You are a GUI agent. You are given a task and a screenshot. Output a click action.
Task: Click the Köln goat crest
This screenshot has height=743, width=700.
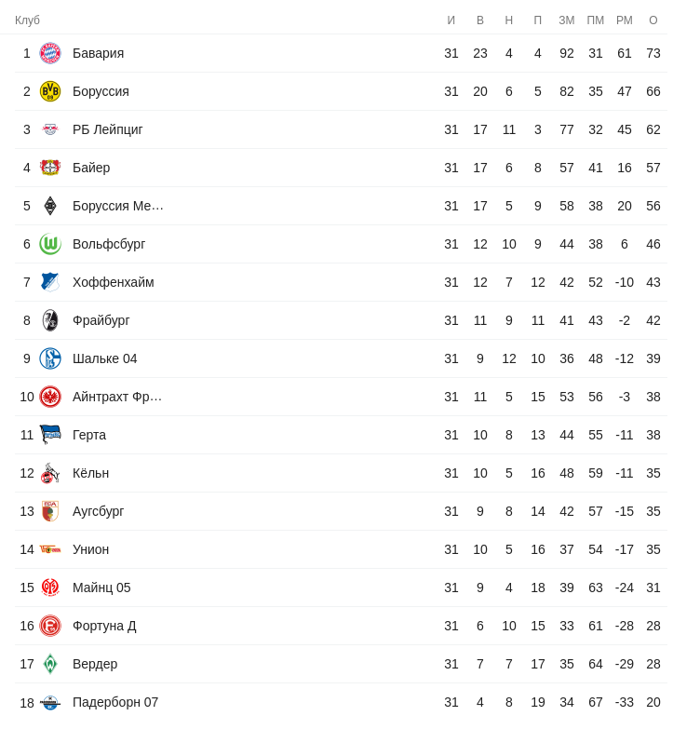(50, 473)
